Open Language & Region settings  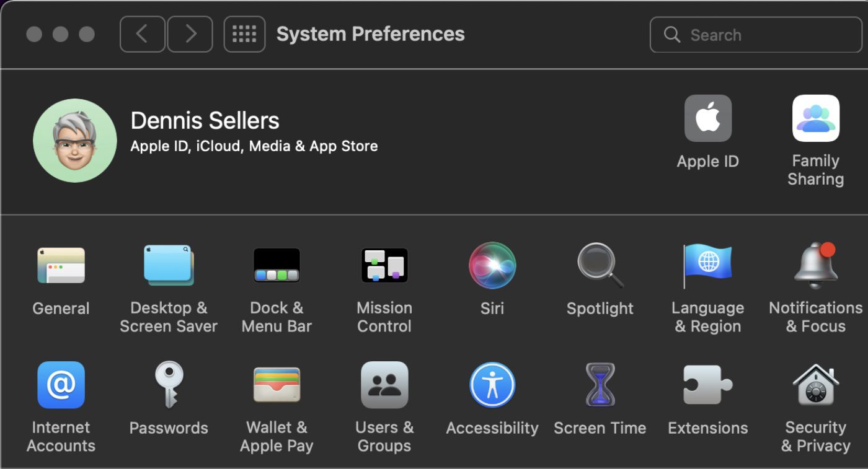coord(707,266)
